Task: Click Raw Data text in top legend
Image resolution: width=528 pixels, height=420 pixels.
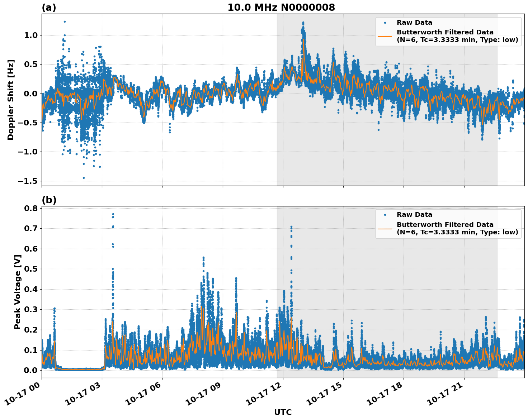Action: click(414, 23)
